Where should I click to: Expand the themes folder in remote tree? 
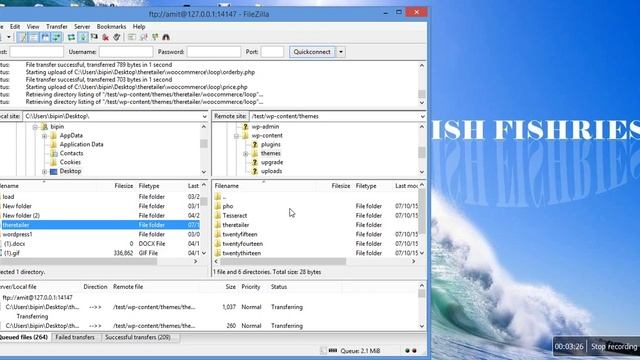tap(246, 154)
